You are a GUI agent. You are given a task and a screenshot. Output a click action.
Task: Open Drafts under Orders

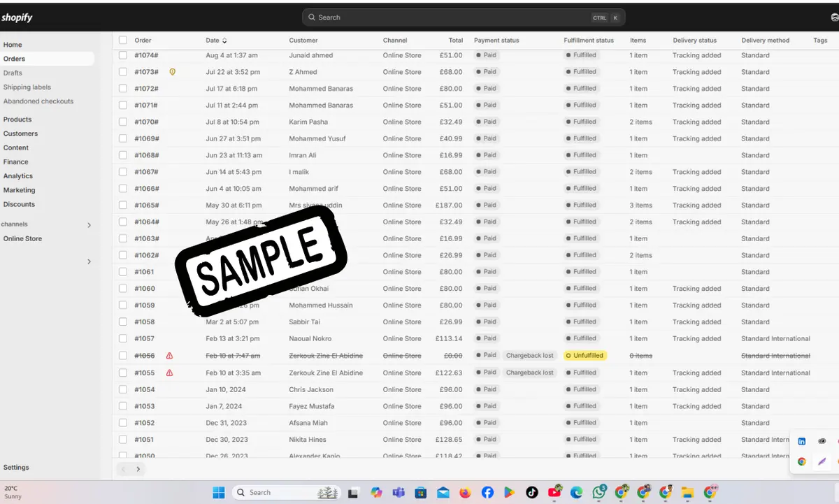point(13,73)
